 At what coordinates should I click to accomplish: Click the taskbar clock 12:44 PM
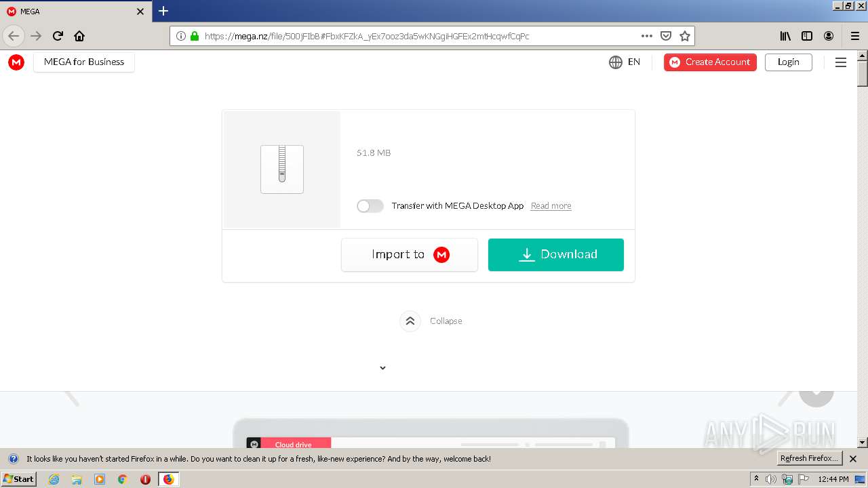click(x=833, y=479)
